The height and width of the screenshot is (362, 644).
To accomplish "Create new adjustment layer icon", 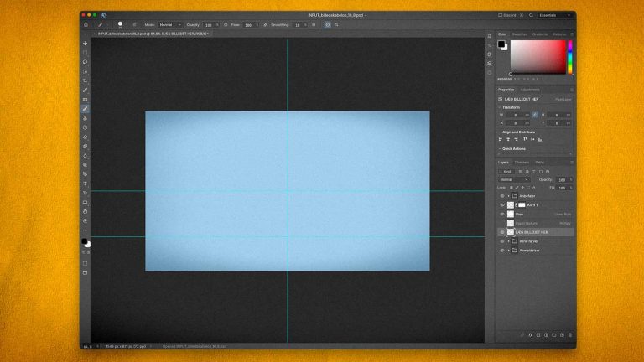I will coord(546,335).
